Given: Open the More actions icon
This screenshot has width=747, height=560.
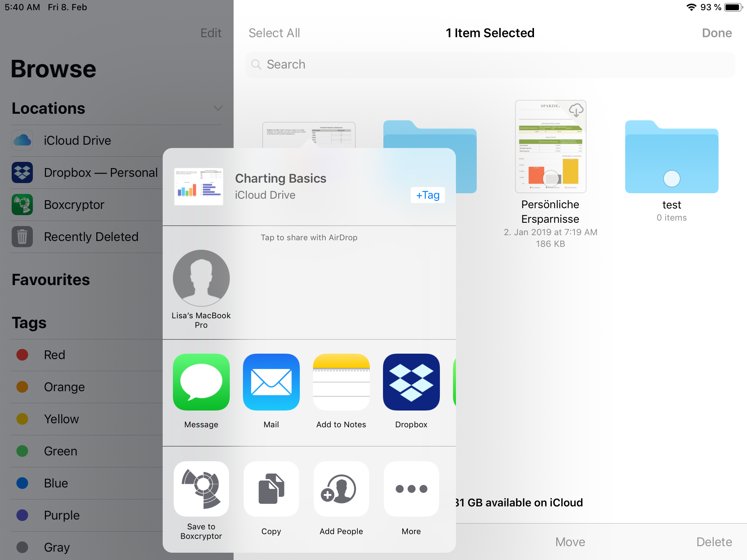Looking at the screenshot, I should 411,489.
